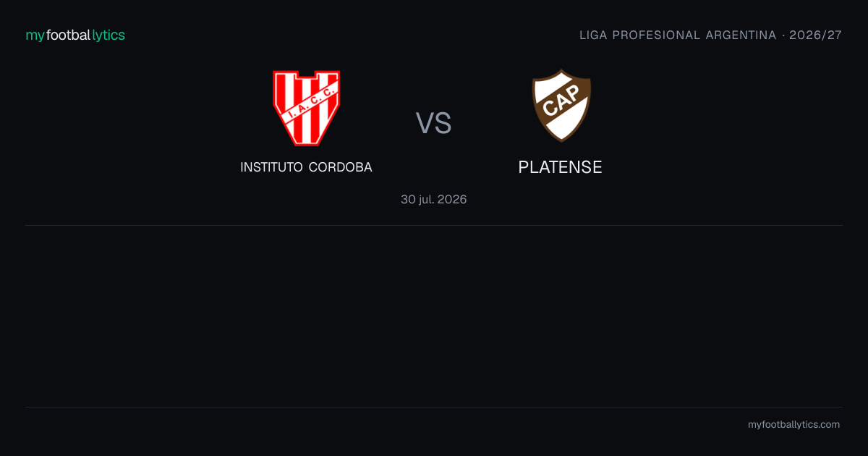The height and width of the screenshot is (456, 868).
Task: Open the INSTITUTO CORDOBA team name
Action: coord(306,167)
